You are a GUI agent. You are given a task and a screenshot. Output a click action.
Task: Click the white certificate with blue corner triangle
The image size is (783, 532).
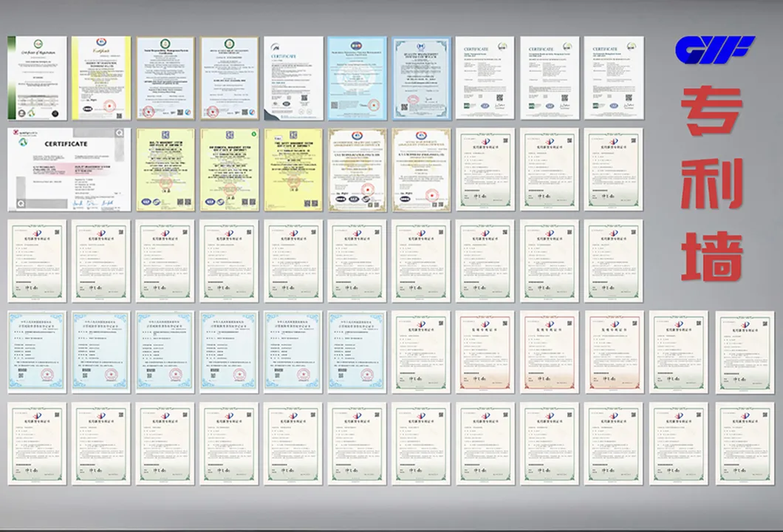(293, 78)
